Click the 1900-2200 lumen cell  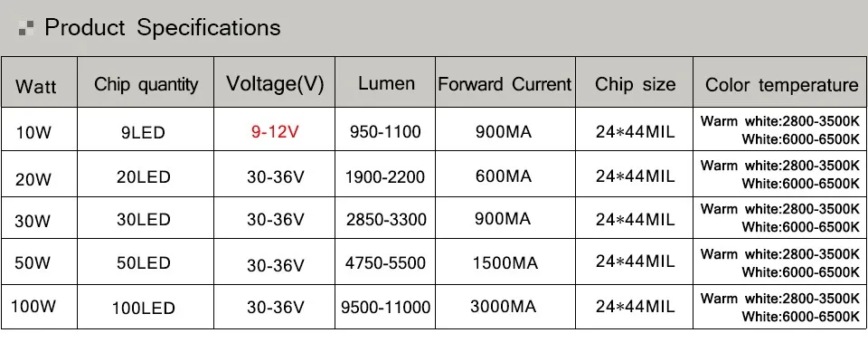tap(385, 177)
